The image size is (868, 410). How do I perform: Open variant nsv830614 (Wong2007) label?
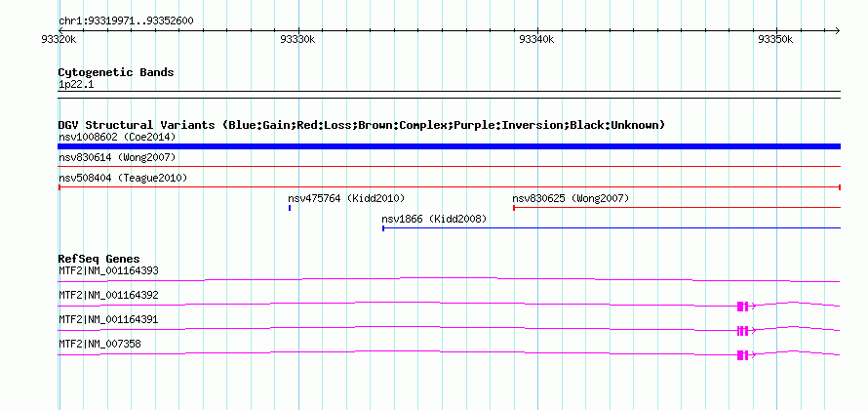[x=117, y=158]
